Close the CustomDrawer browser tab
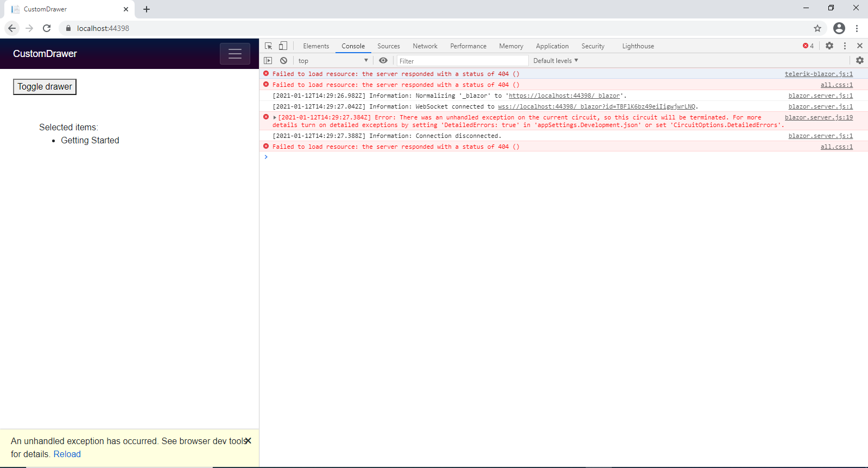 126,9
